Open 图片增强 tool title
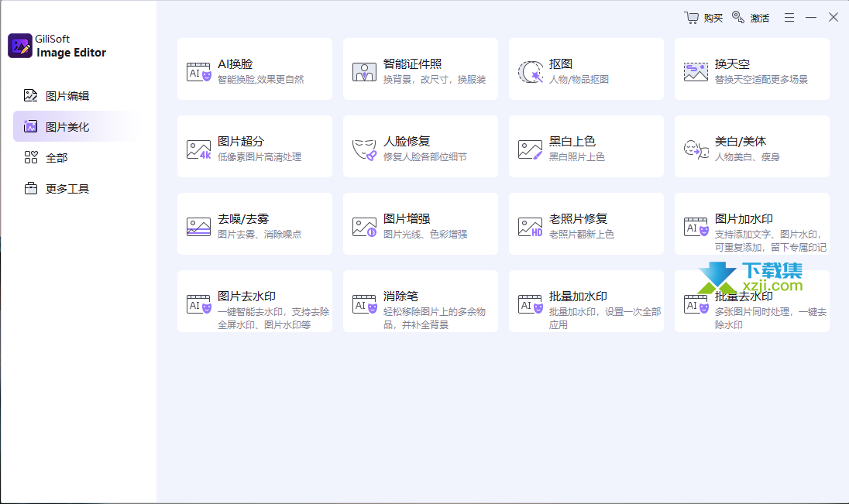Screen dimensions: 849x504 click(407, 218)
